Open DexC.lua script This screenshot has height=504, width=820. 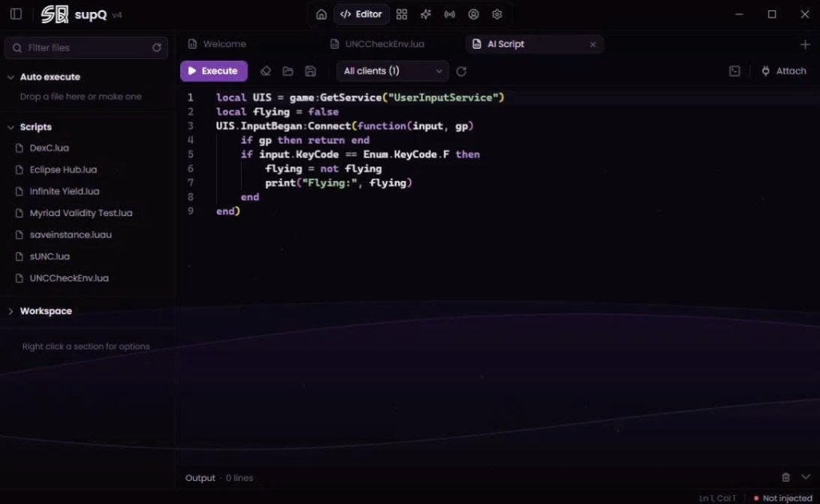pos(49,148)
